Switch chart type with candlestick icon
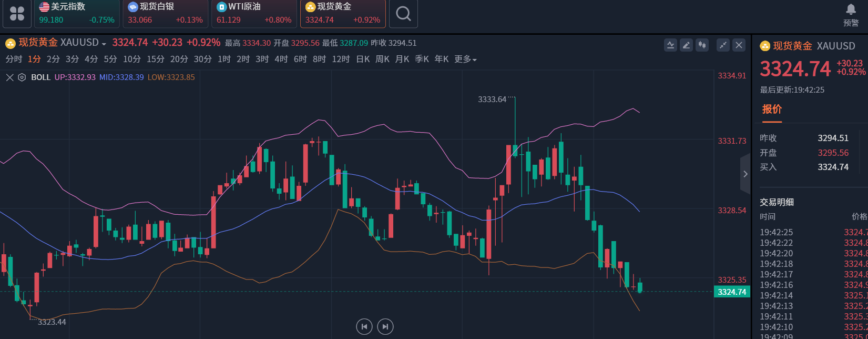This screenshot has width=868, height=339. pyautogui.click(x=702, y=45)
